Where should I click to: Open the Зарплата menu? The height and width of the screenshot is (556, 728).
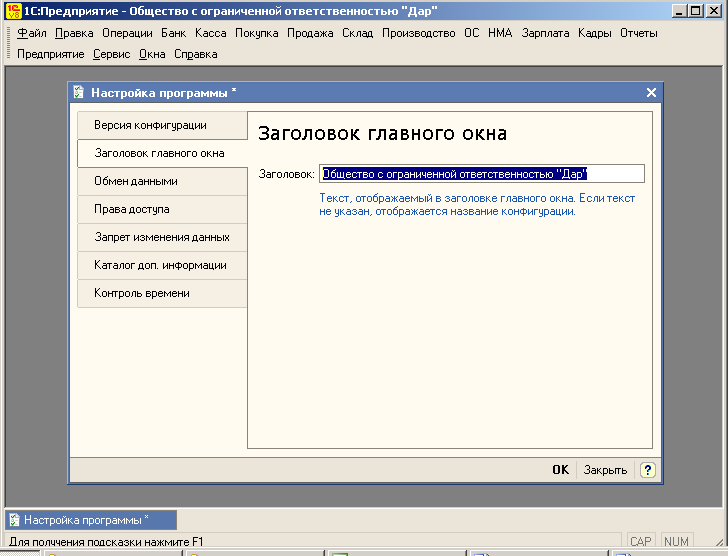pos(545,33)
